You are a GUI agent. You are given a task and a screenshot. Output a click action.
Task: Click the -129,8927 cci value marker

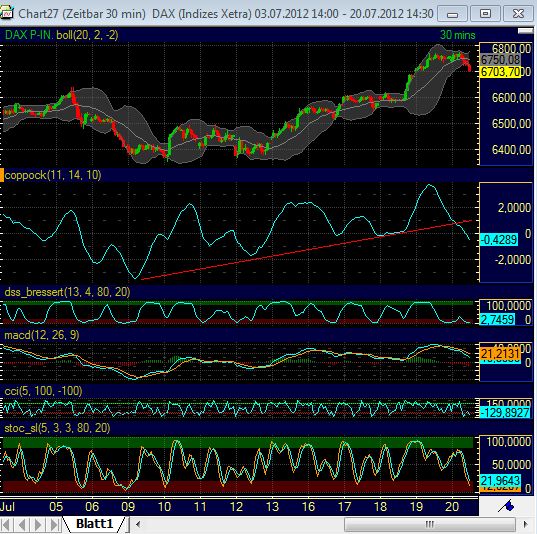point(505,413)
